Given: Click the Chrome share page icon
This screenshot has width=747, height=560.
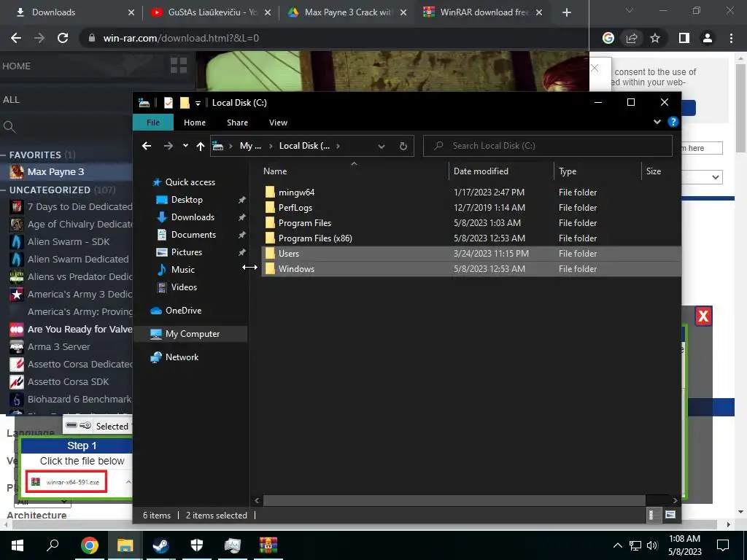Looking at the screenshot, I should [x=632, y=38].
